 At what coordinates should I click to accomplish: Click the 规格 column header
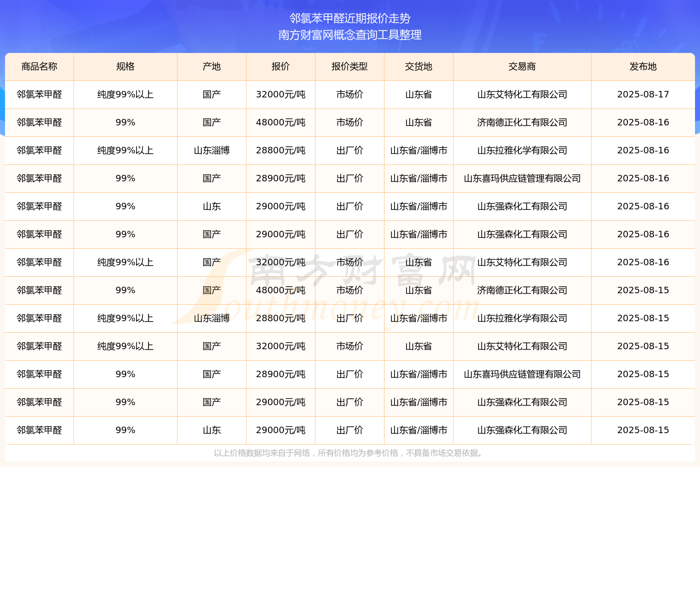(x=125, y=66)
